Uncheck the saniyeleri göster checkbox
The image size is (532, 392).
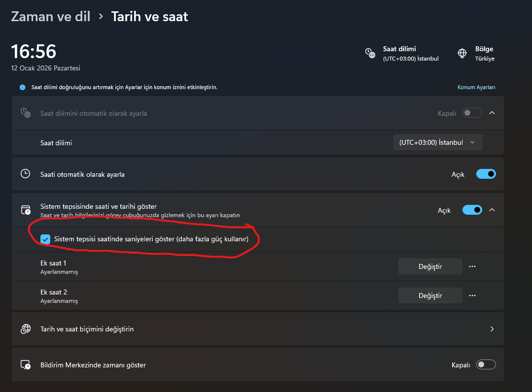pyautogui.click(x=45, y=239)
